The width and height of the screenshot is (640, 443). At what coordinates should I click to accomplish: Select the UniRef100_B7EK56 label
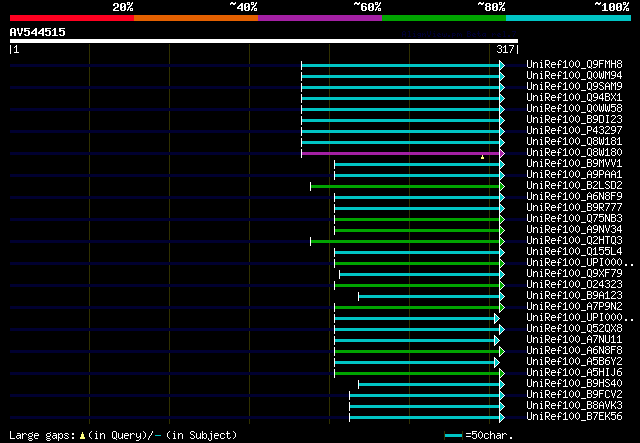click(574, 417)
